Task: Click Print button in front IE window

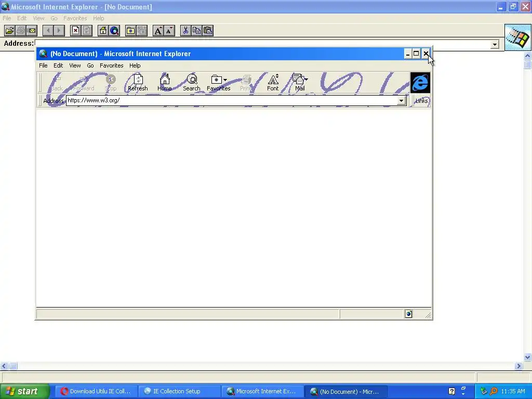Action: coord(246,83)
